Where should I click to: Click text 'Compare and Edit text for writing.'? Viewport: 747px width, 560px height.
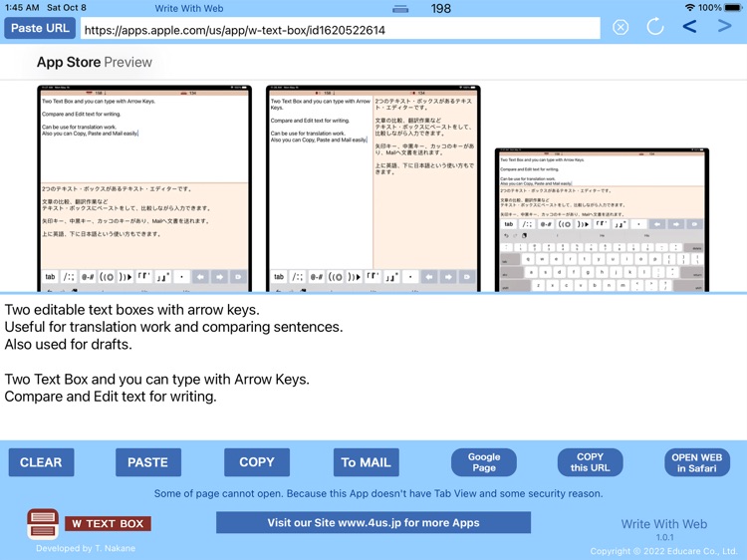[x=111, y=397]
